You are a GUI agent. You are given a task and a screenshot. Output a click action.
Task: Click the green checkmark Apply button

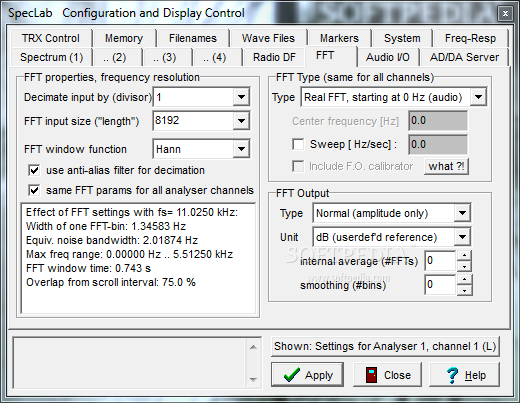pyautogui.click(x=307, y=375)
